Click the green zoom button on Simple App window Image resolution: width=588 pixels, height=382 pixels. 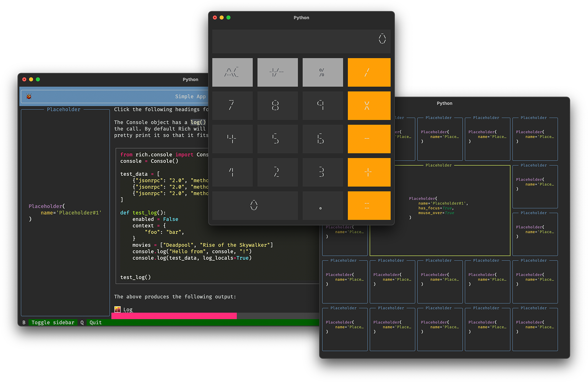click(x=38, y=80)
